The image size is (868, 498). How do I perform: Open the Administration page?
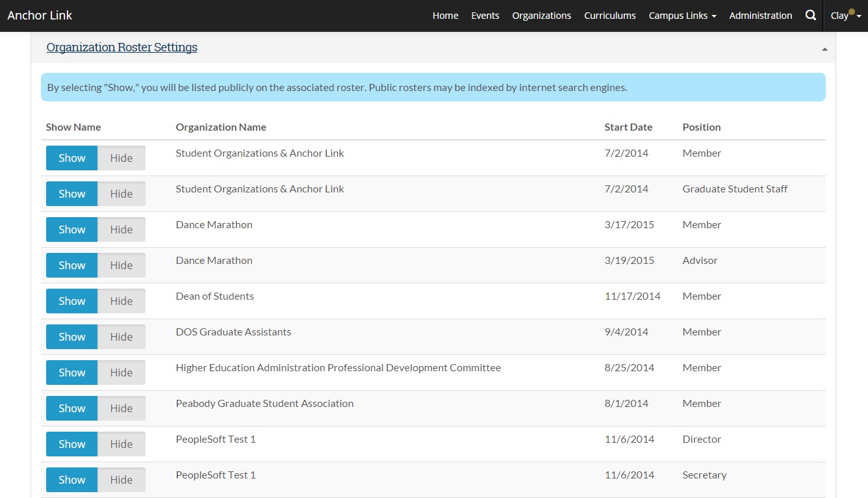tap(760, 16)
